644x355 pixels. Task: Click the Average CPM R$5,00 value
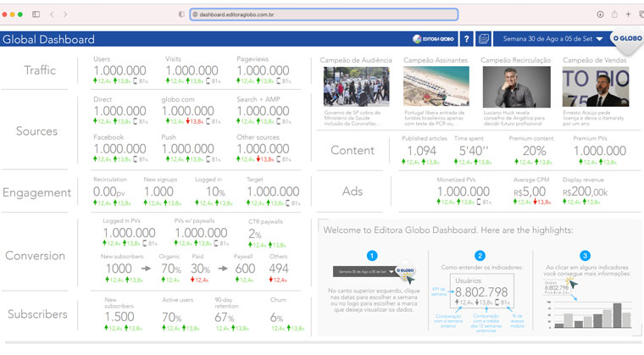[x=530, y=191]
